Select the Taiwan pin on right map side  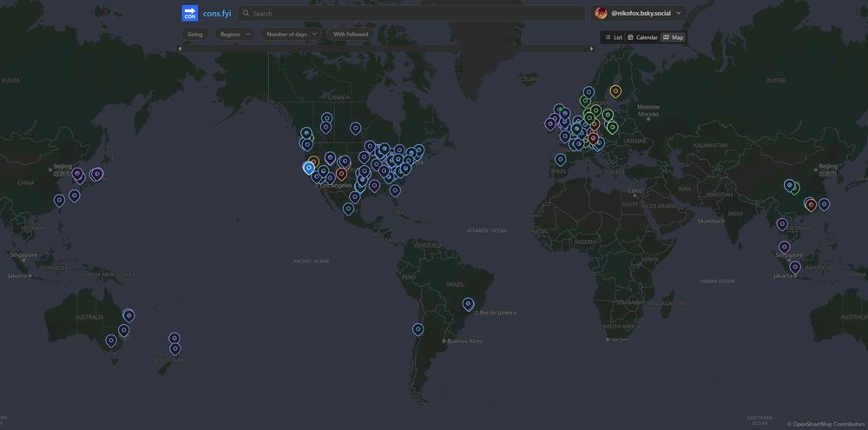(825, 204)
